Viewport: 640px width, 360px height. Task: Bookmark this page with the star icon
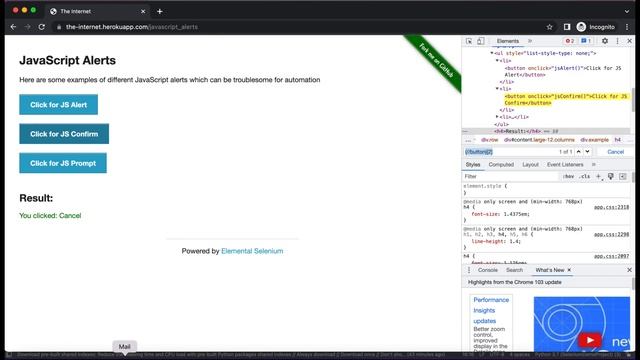pos(549,27)
